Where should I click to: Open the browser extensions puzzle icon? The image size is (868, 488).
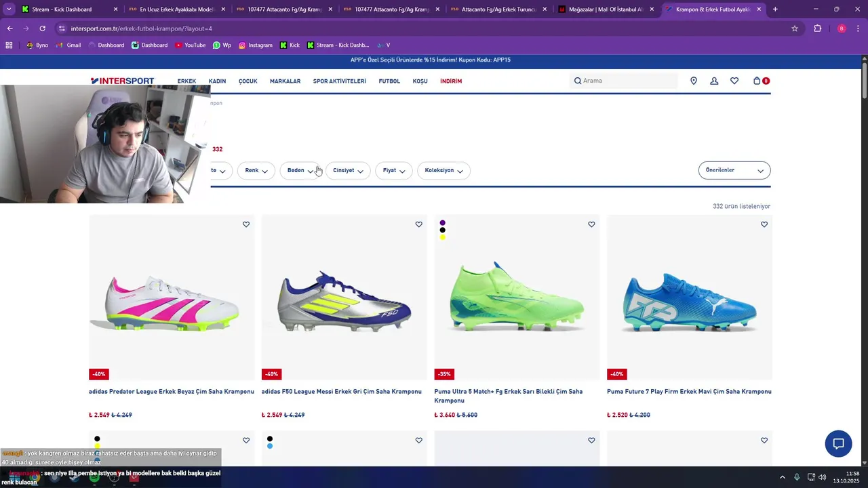click(x=817, y=28)
